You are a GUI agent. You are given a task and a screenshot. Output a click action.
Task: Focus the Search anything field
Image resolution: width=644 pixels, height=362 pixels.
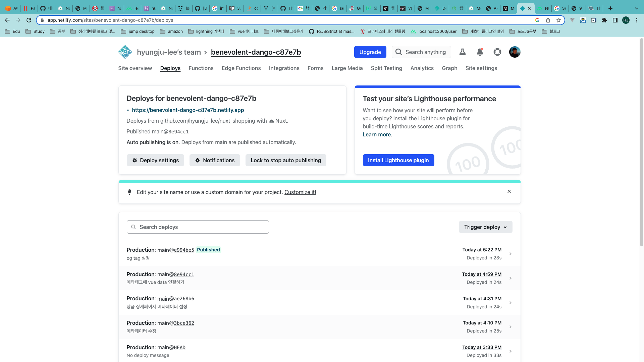[421, 52]
